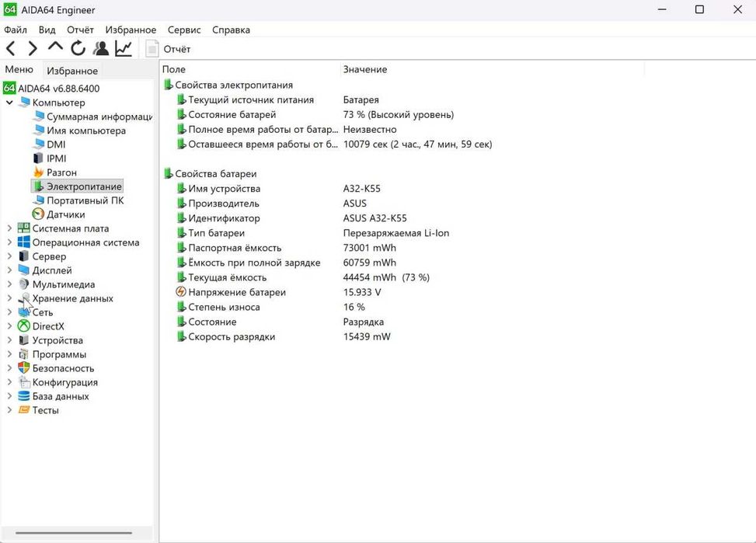Expand the Устройства tree node

coord(9,340)
